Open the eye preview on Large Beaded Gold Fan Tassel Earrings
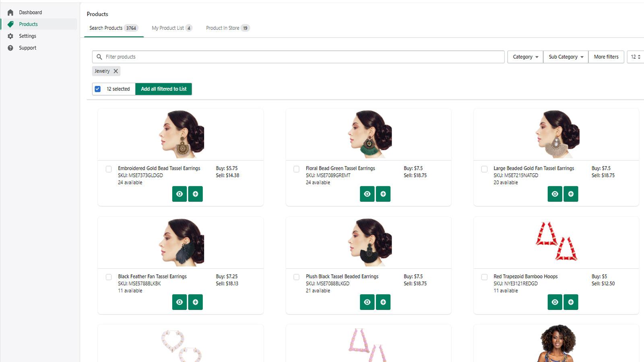The image size is (644, 362). [555, 194]
